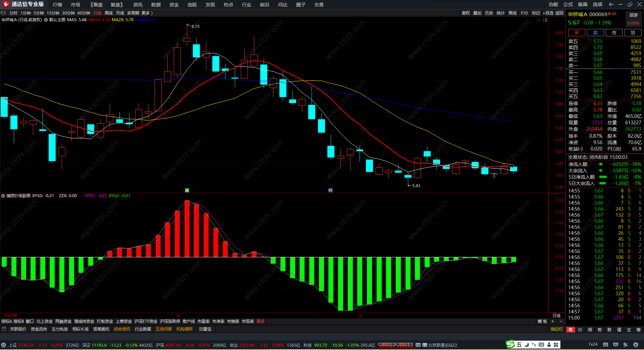Screen dimensions: 644x350
Task: Select the 北上资金 indicator tab
Action: click(45, 321)
